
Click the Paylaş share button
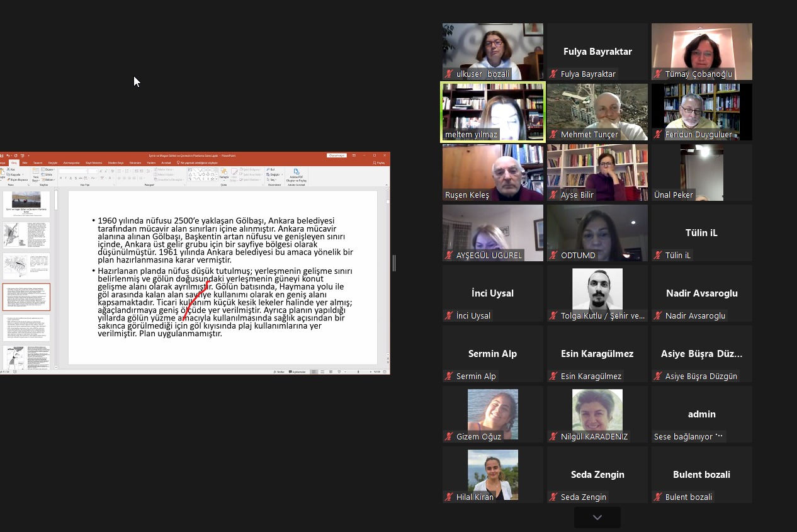point(380,162)
